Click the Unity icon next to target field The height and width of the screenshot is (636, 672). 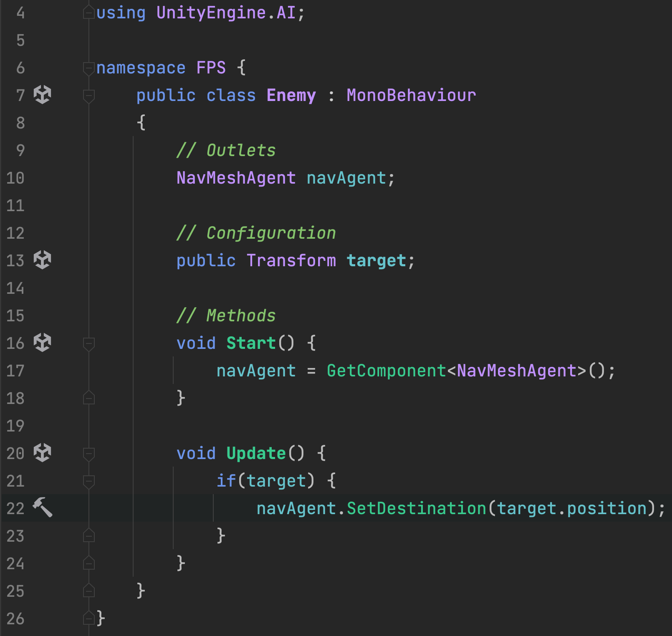pyautogui.click(x=42, y=260)
